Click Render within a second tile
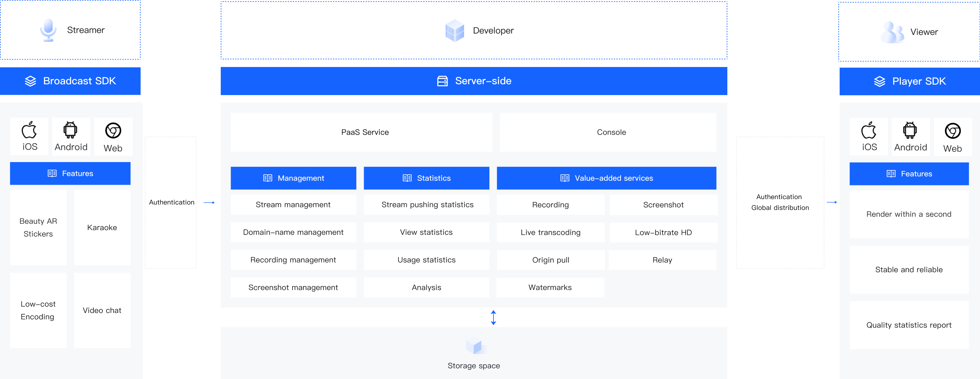Screen dimensions: 980x379 tap(909, 214)
